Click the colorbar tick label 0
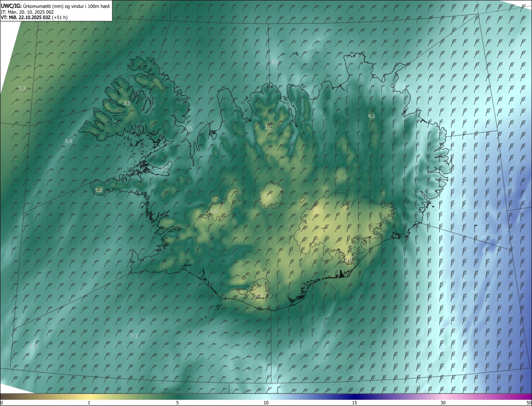The width and height of the screenshot is (532, 406). pyautogui.click(x=2, y=403)
